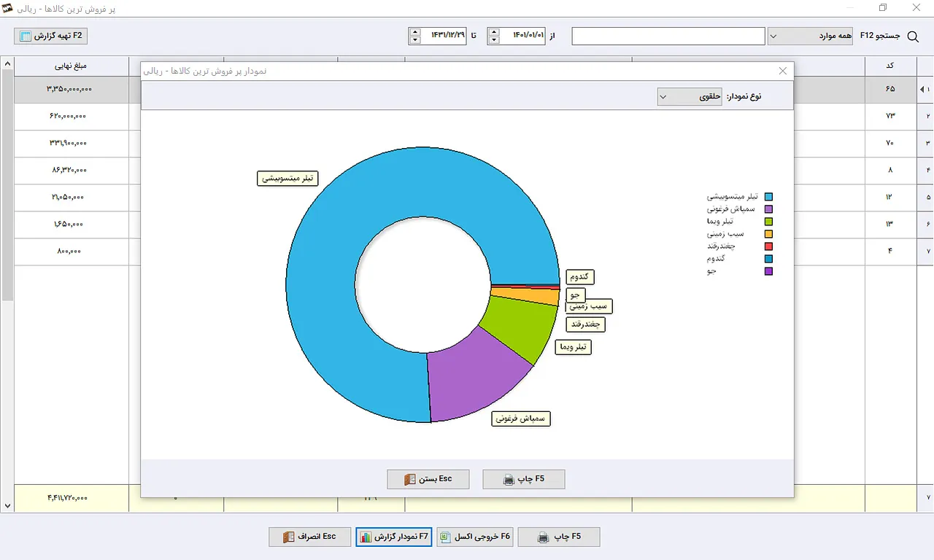Select the row with code 73
Screen dimensions: 934x560
[x=889, y=116]
